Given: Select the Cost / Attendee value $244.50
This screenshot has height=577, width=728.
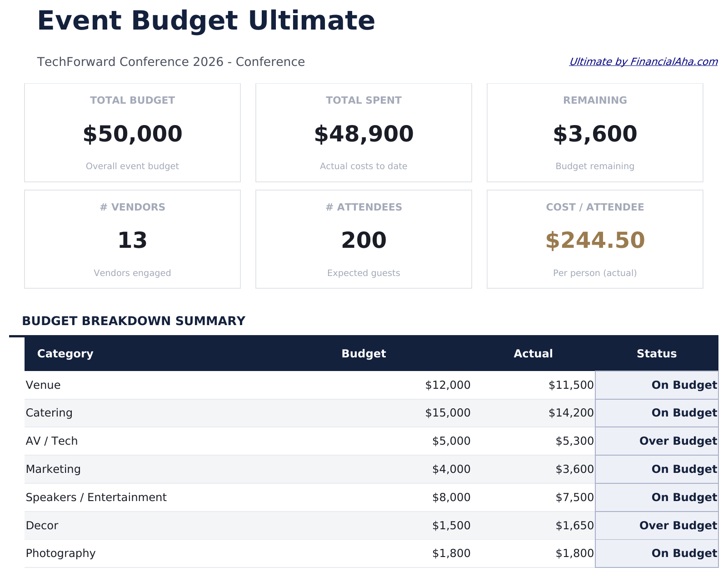Looking at the screenshot, I should click(x=594, y=240).
